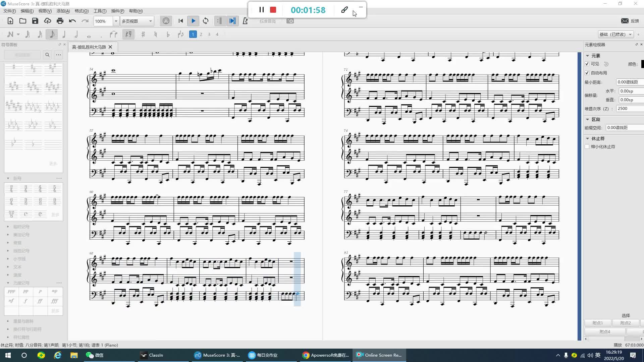This screenshot has height=362, width=644.
Task: Expand the 临时记号 accidentals palette
Action: click(8, 227)
